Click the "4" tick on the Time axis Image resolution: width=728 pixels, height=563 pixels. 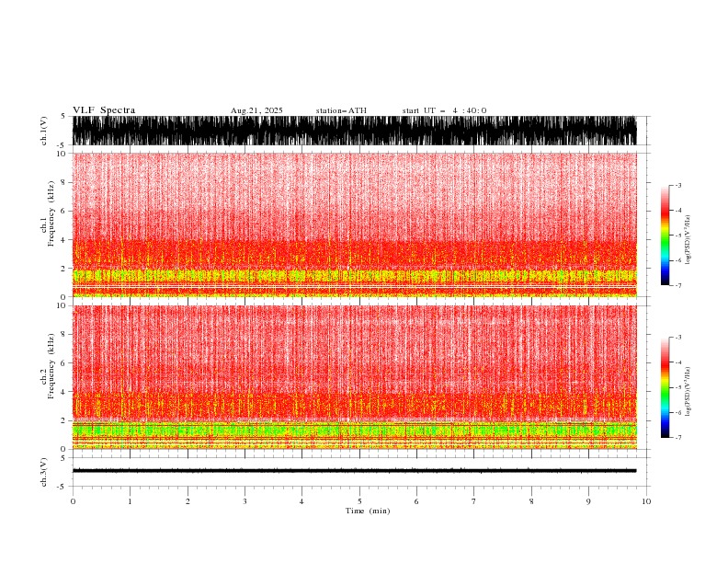(301, 501)
